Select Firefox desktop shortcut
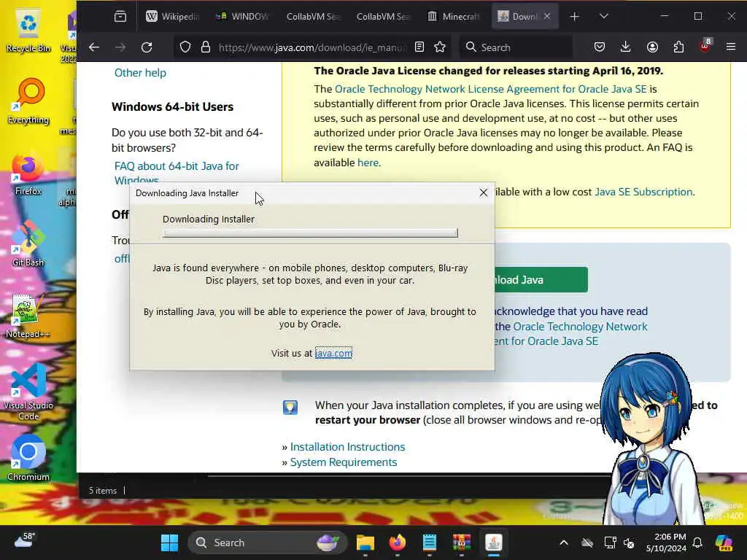This screenshot has width=747, height=560. pos(28,175)
